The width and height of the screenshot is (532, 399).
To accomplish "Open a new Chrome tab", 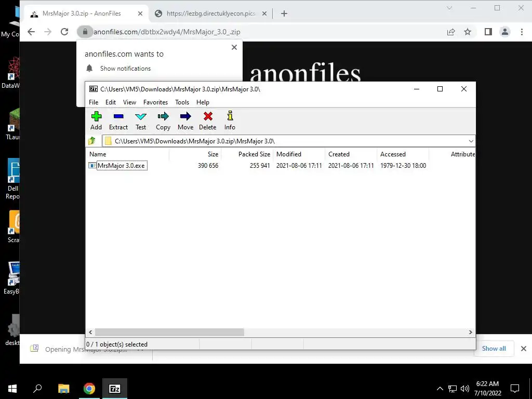I will [x=284, y=14].
